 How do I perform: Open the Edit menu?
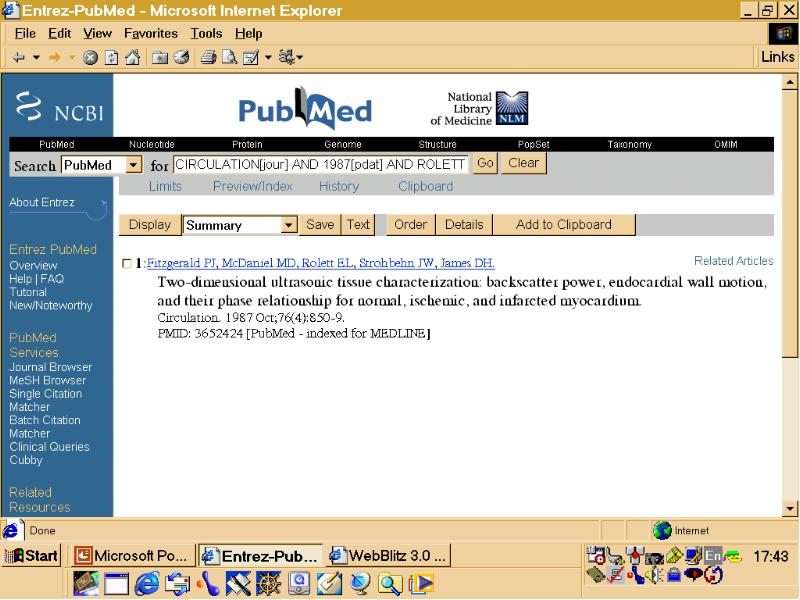coord(60,34)
